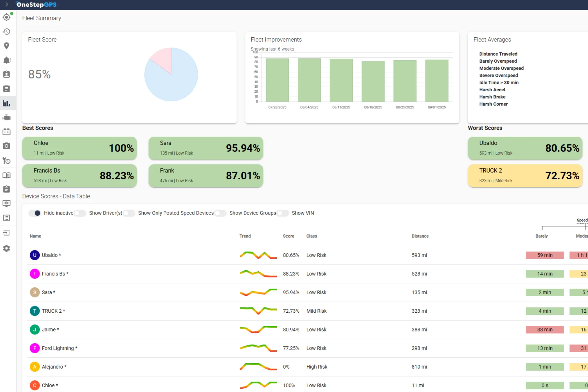Click Sara's tan S avatar
This screenshot has width=588, height=392.
point(35,292)
